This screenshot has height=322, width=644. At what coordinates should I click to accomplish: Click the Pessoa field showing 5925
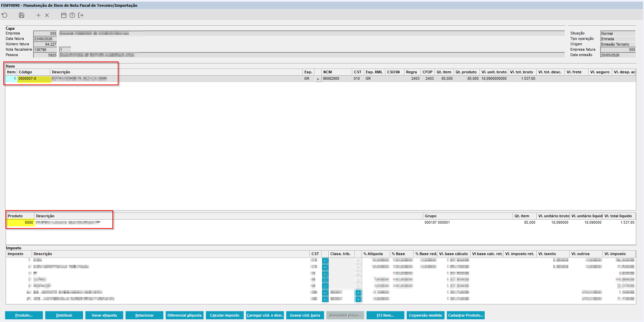pyautogui.click(x=45, y=55)
